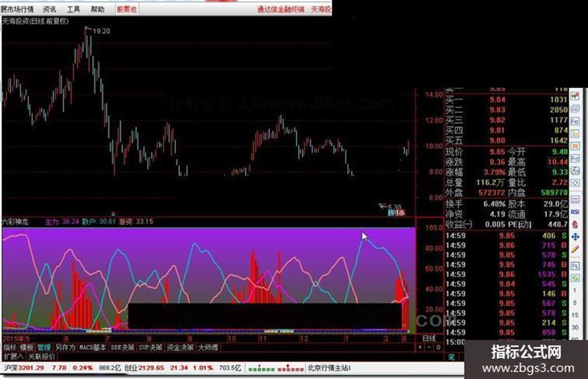Select the 15-minute period in sidebar

[x=575, y=315]
